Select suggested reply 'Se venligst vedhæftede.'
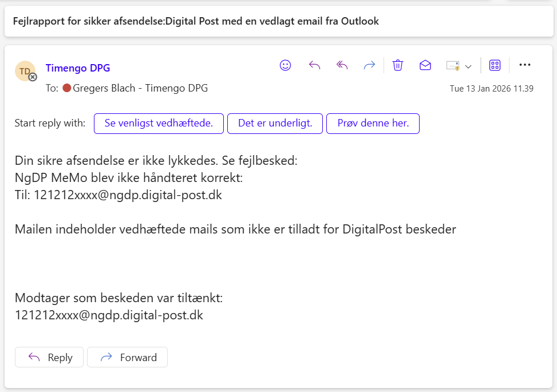Screen dimensions: 557x392 point(159,123)
